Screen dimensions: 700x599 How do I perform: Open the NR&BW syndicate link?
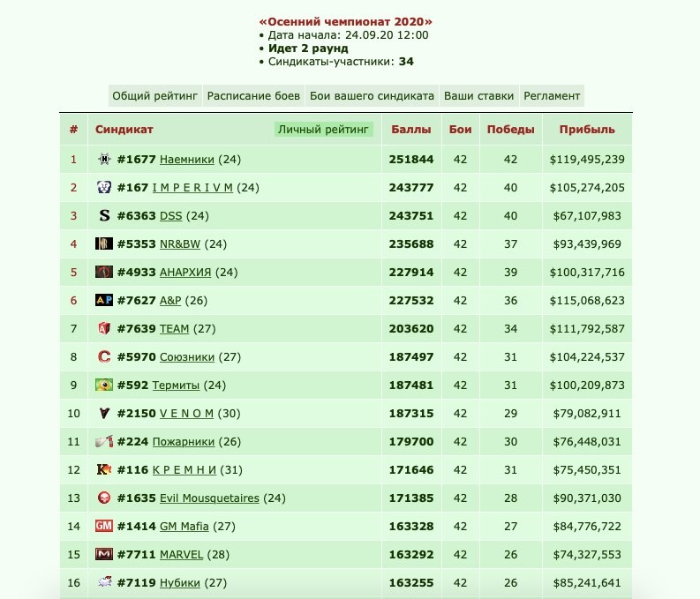coord(180,244)
